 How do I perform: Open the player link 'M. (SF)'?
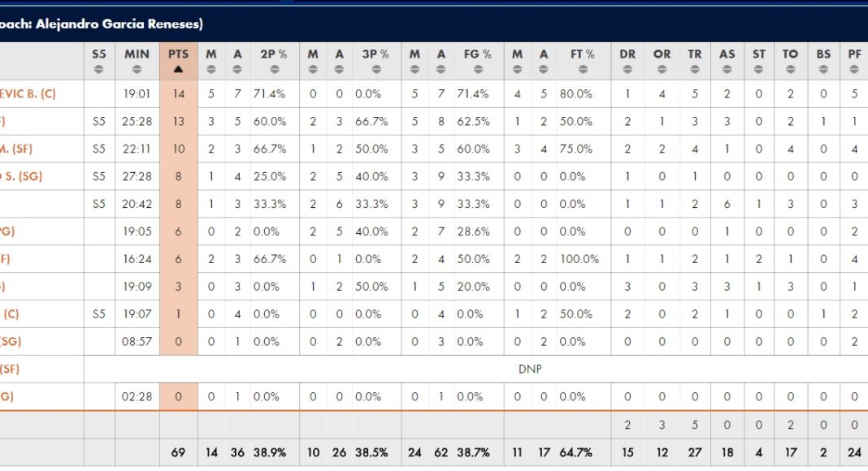pos(16,149)
